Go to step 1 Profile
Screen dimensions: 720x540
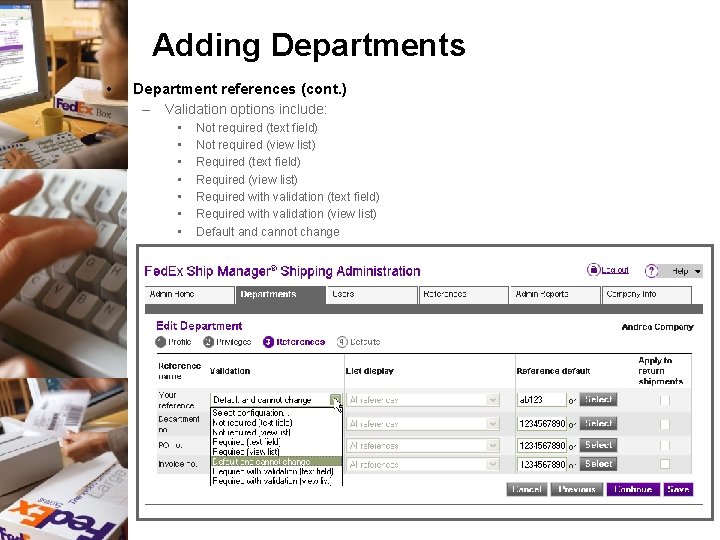click(173, 342)
